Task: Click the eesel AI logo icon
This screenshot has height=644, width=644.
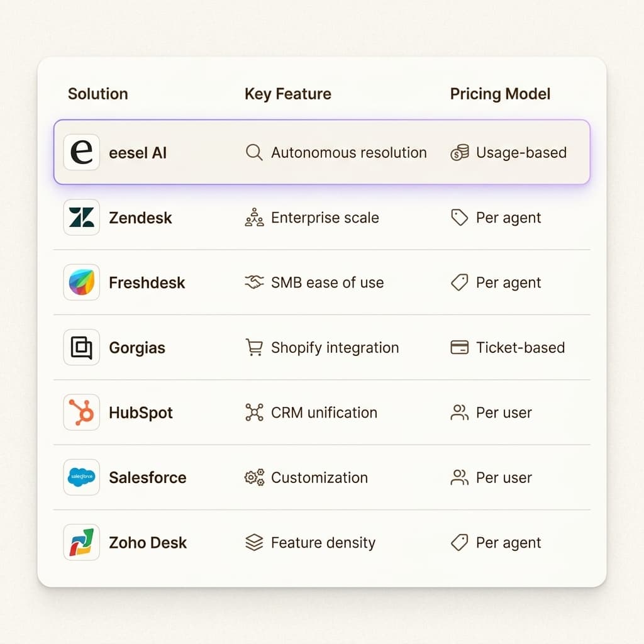Action: [x=81, y=152]
